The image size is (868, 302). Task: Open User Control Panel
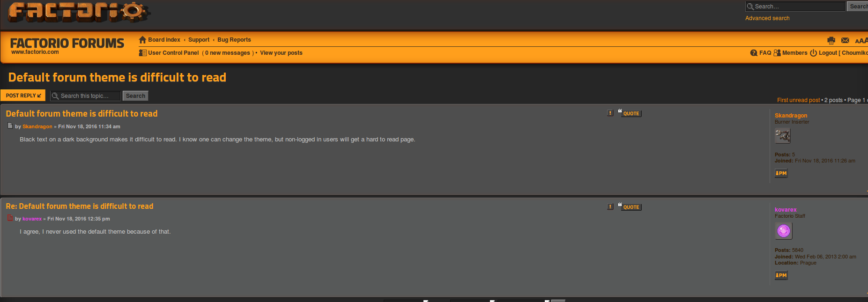[x=173, y=53]
